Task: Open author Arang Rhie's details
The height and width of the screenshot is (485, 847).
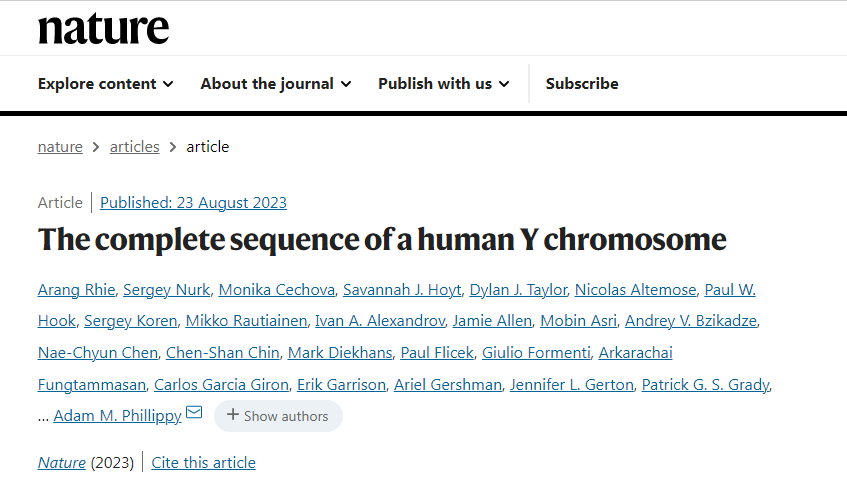Action: click(x=76, y=290)
